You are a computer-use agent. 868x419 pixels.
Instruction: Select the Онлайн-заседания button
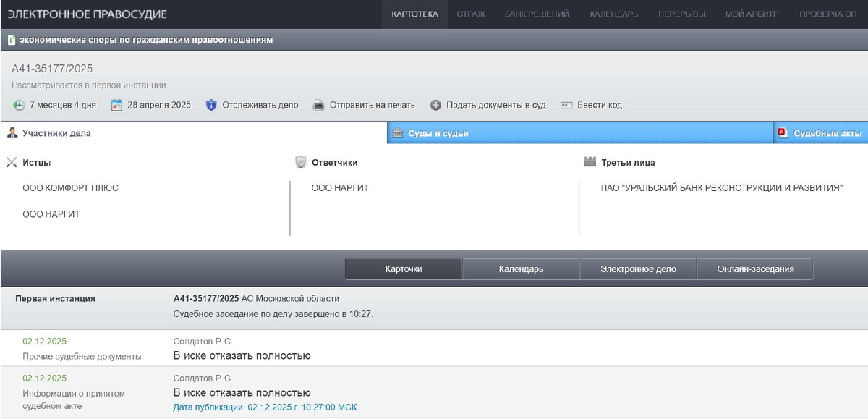[x=755, y=268]
